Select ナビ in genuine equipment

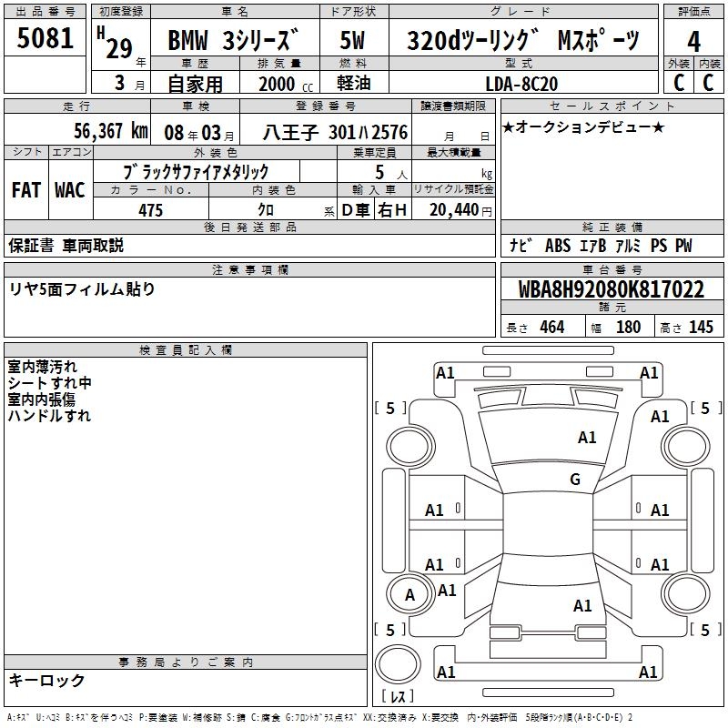click(521, 246)
